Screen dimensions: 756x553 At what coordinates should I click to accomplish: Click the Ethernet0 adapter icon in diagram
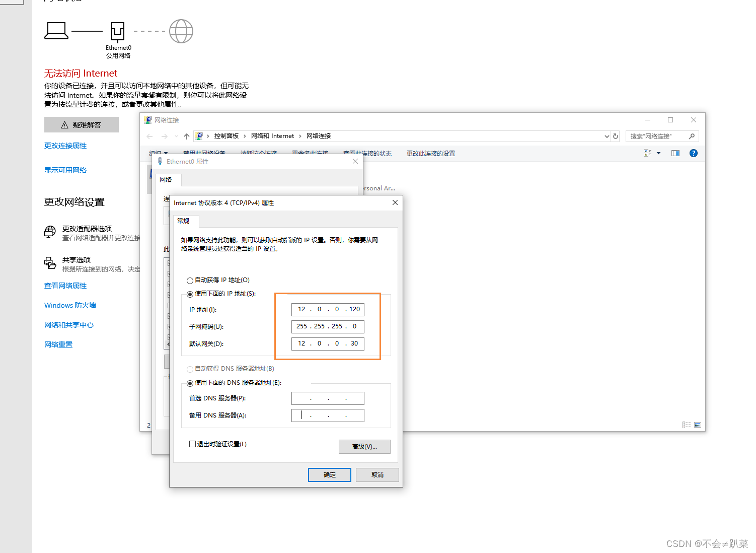click(x=118, y=32)
